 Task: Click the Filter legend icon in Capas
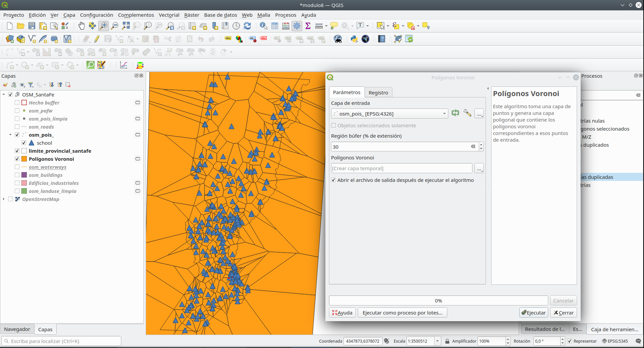click(x=31, y=85)
